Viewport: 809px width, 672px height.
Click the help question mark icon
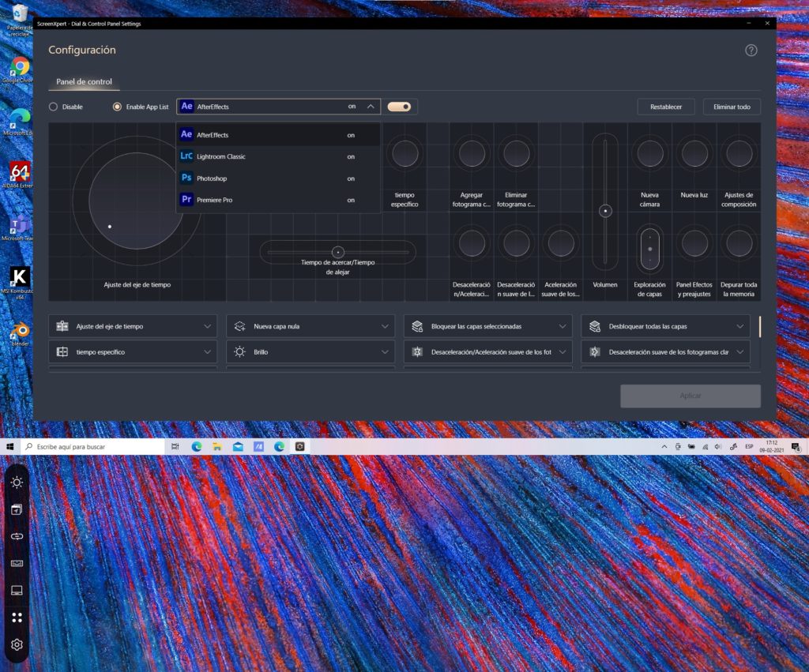point(751,50)
